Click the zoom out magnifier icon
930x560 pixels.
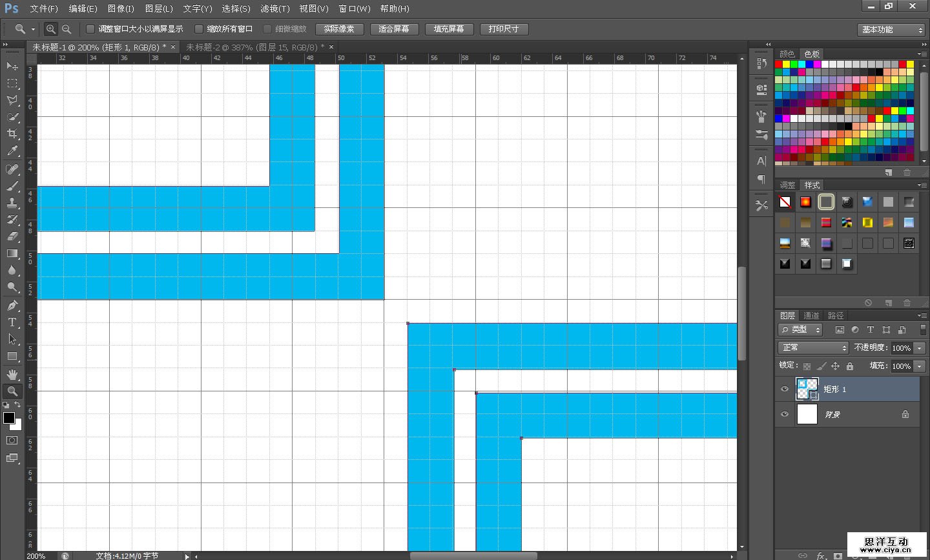point(67,29)
